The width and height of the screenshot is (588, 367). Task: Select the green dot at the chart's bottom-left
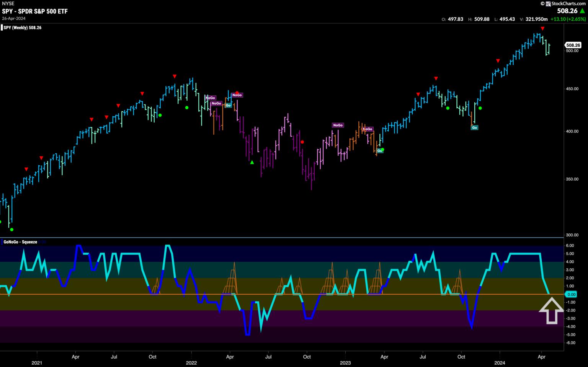pyautogui.click(x=11, y=230)
